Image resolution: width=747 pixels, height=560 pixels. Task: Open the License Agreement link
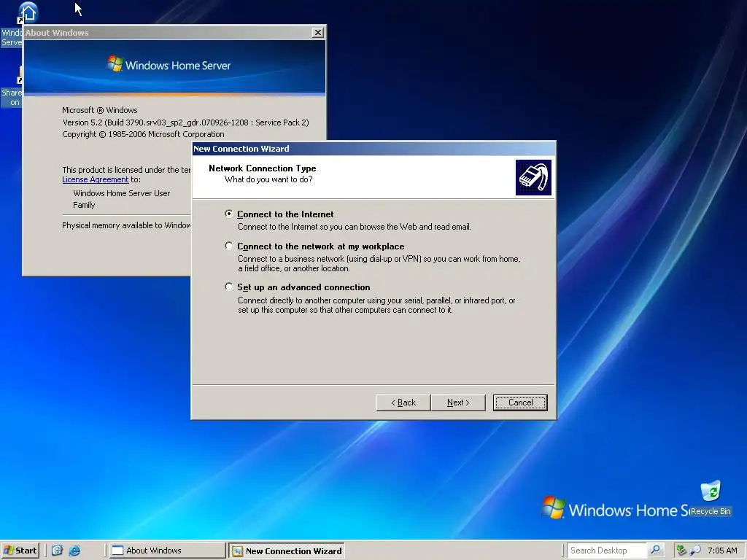coord(96,179)
